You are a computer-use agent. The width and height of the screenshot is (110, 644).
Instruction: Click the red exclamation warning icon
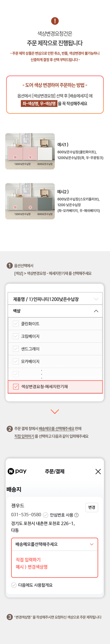click(55, 21)
